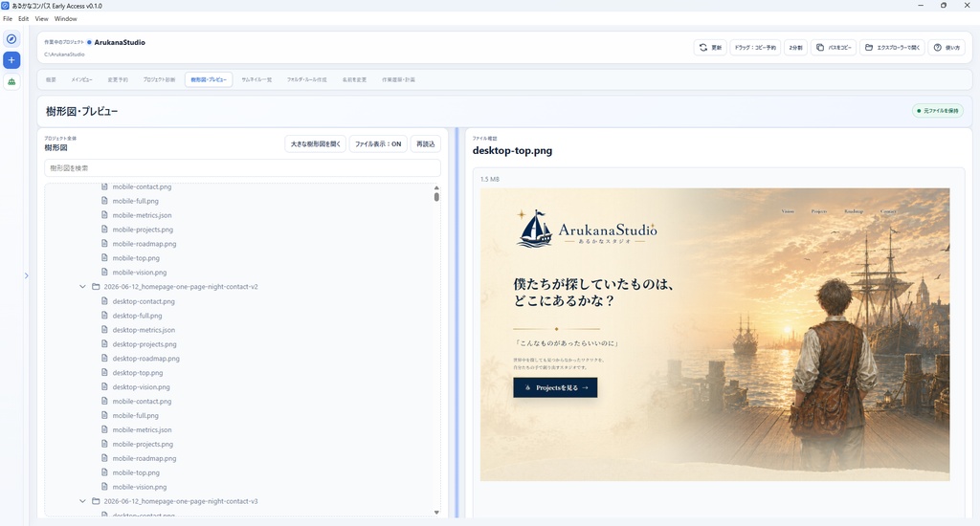Image resolution: width=980 pixels, height=526 pixels.
Task: Click the file icon beside desktop-contact.png
Action: pyautogui.click(x=104, y=301)
